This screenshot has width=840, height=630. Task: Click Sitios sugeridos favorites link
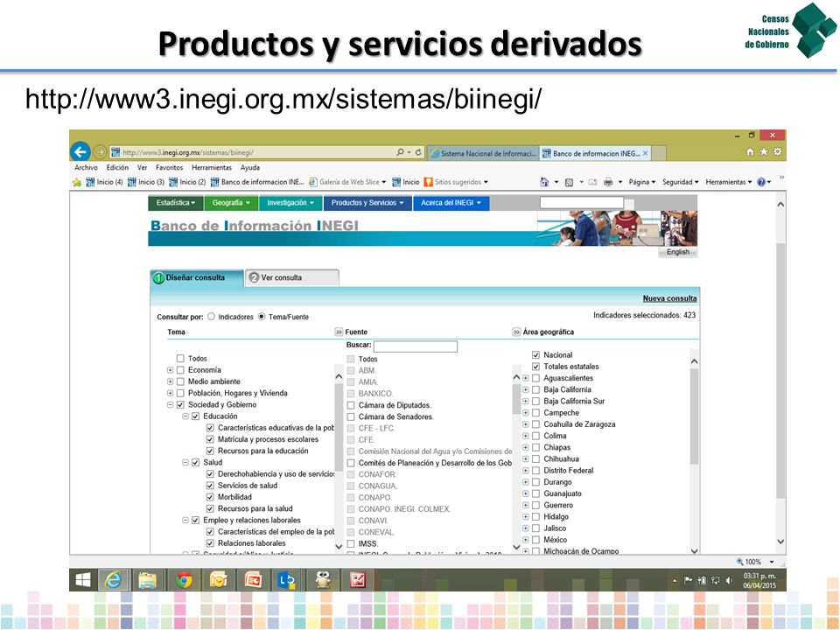tap(456, 182)
